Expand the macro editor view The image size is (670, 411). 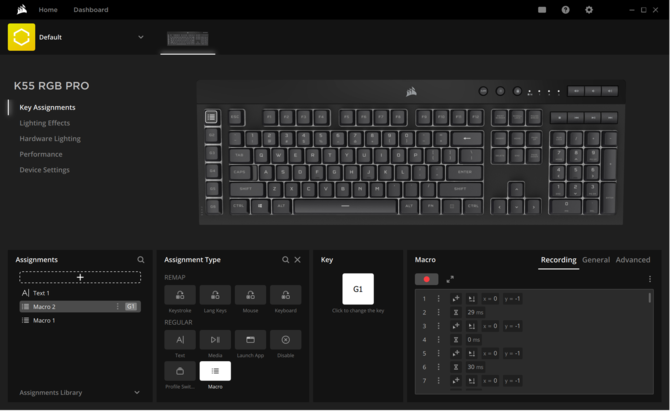click(x=450, y=279)
